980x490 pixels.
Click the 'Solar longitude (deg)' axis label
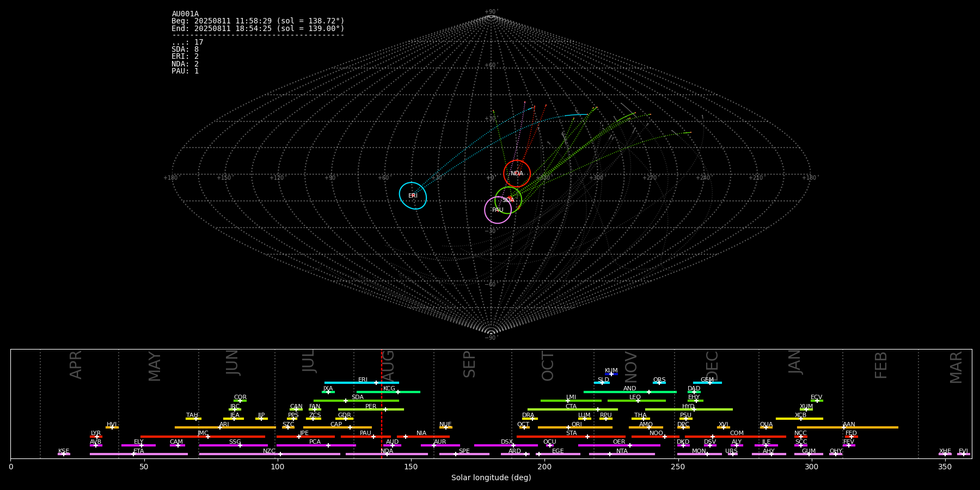click(x=491, y=478)
